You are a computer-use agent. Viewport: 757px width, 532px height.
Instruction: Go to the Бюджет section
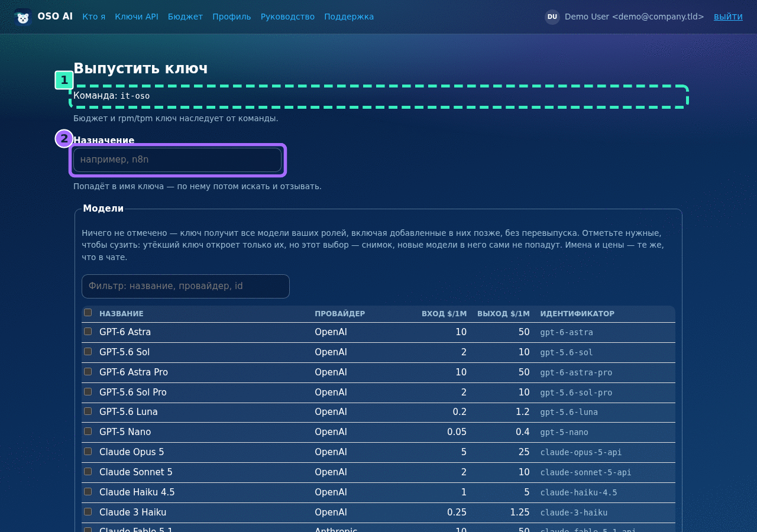point(185,17)
